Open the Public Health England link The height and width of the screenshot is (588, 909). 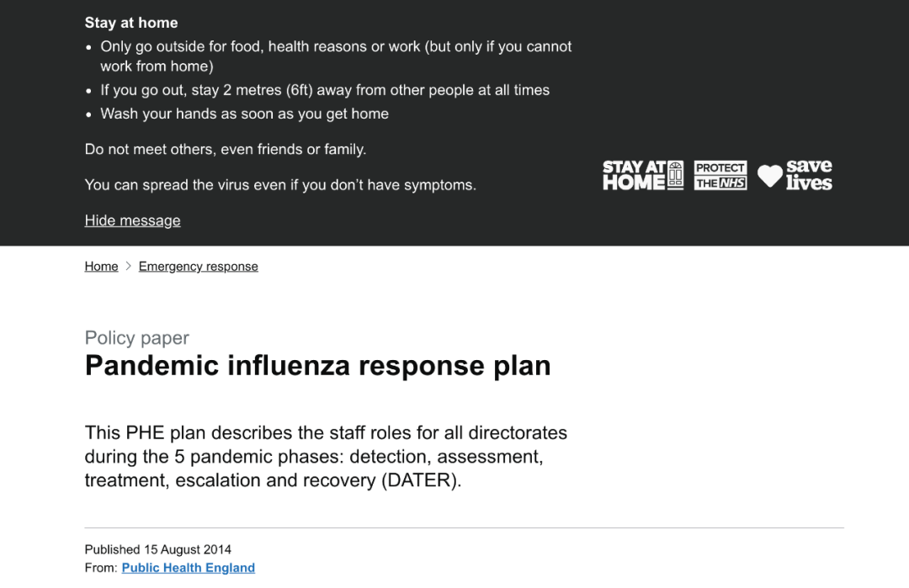tap(188, 568)
